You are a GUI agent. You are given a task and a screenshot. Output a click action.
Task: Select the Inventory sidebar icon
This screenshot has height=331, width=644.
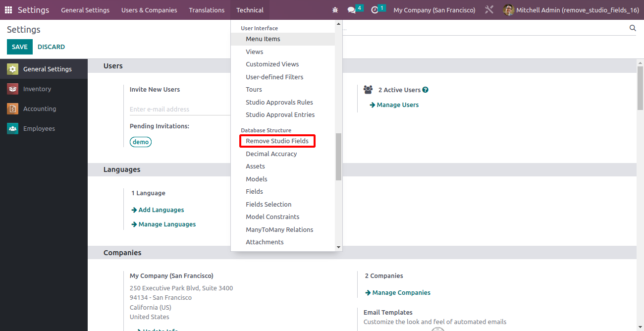(13, 89)
